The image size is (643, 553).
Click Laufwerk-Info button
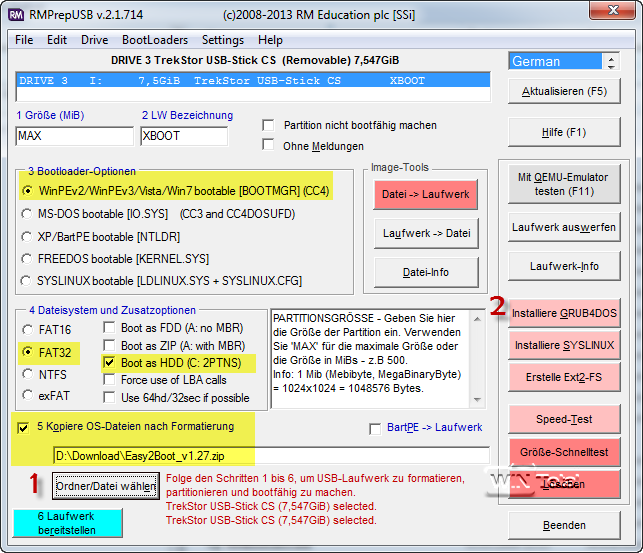point(564,266)
